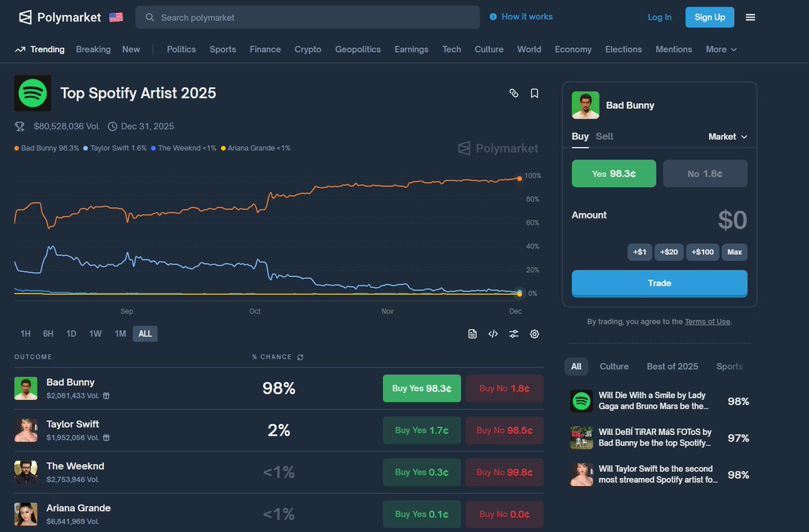The width and height of the screenshot is (809, 532).
Task: Buy Yes 98.3¢ for Bad Bunny row
Action: point(422,388)
